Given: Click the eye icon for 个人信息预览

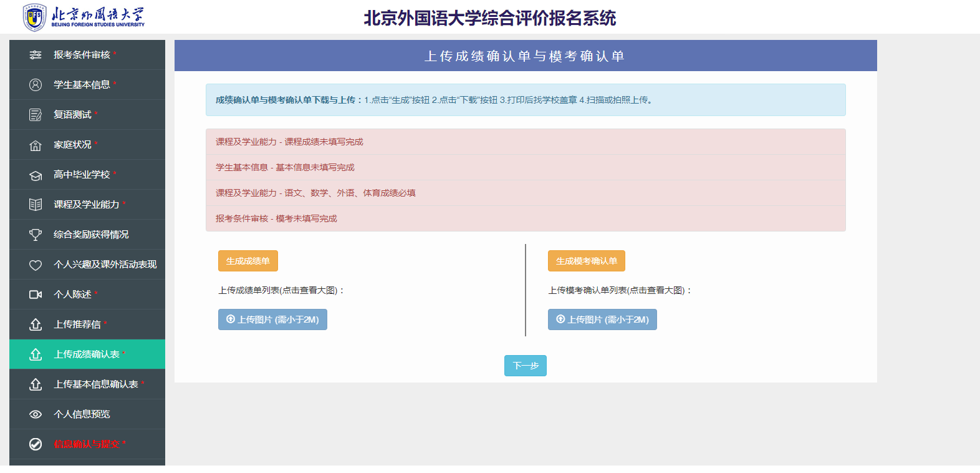Looking at the screenshot, I should tap(36, 414).
